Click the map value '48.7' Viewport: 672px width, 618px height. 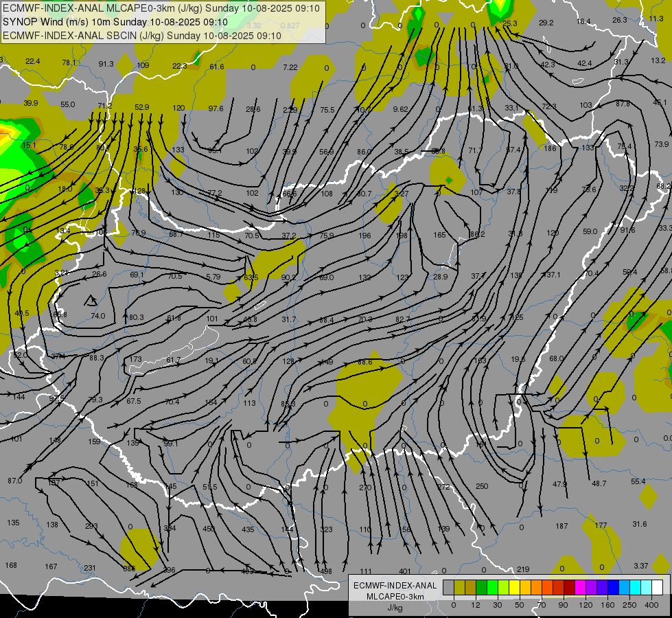click(599, 483)
